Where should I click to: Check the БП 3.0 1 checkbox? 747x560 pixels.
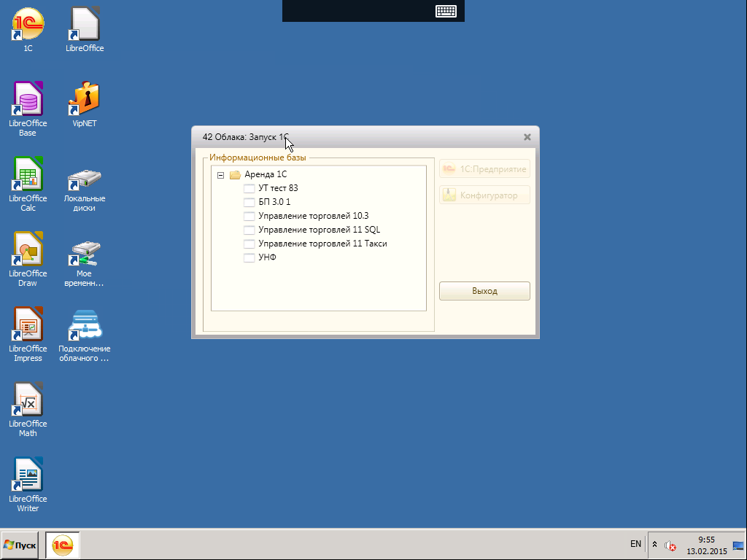pos(249,203)
